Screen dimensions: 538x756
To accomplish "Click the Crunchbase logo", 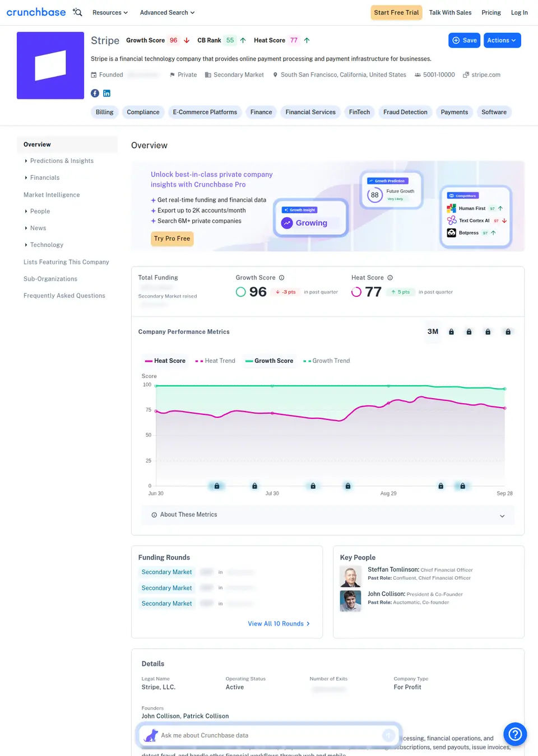I will [36, 12].
